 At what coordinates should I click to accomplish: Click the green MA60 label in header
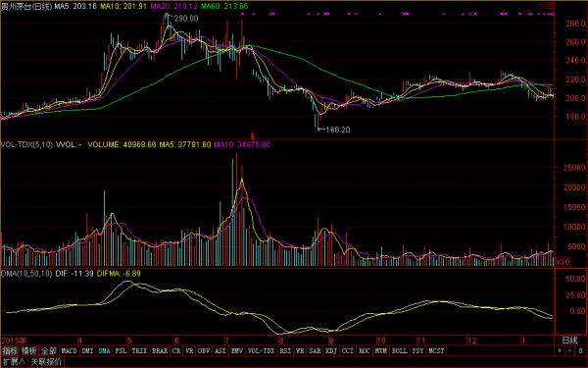224,6
